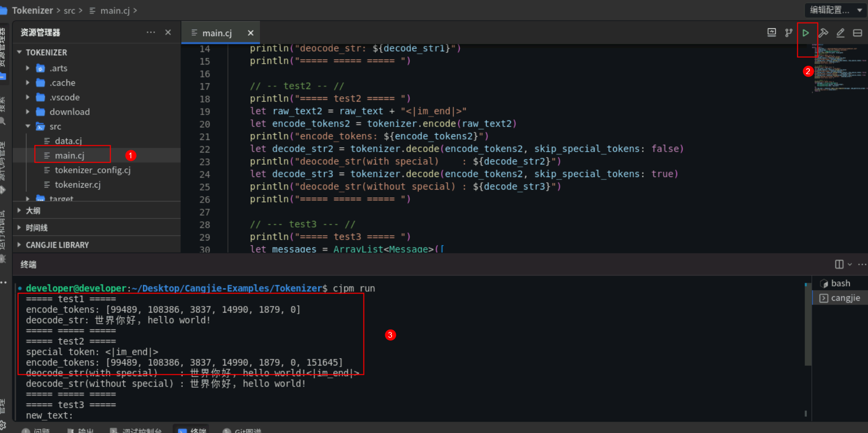Open terminal panel more actions ellipsis
The width and height of the screenshot is (868, 433).
pos(862,264)
